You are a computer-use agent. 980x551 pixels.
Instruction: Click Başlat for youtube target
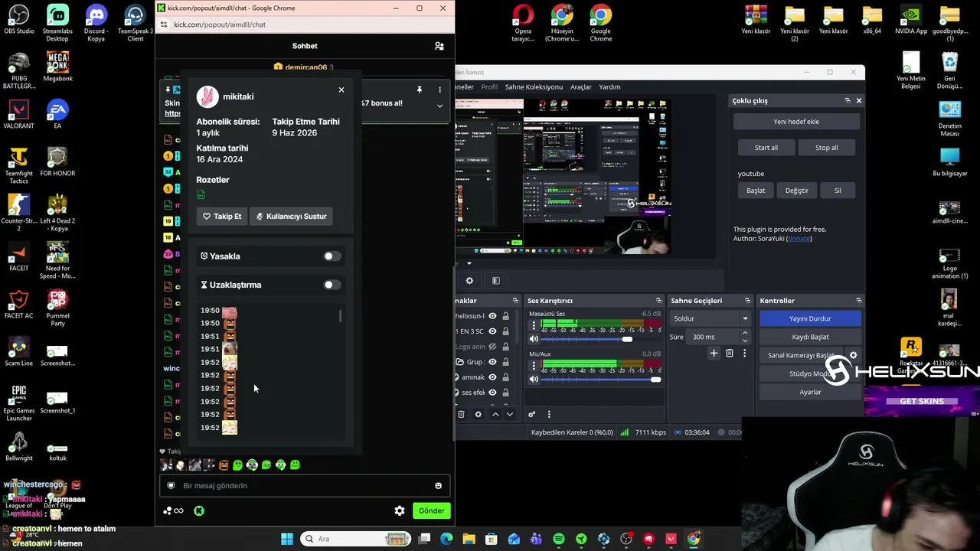click(756, 191)
